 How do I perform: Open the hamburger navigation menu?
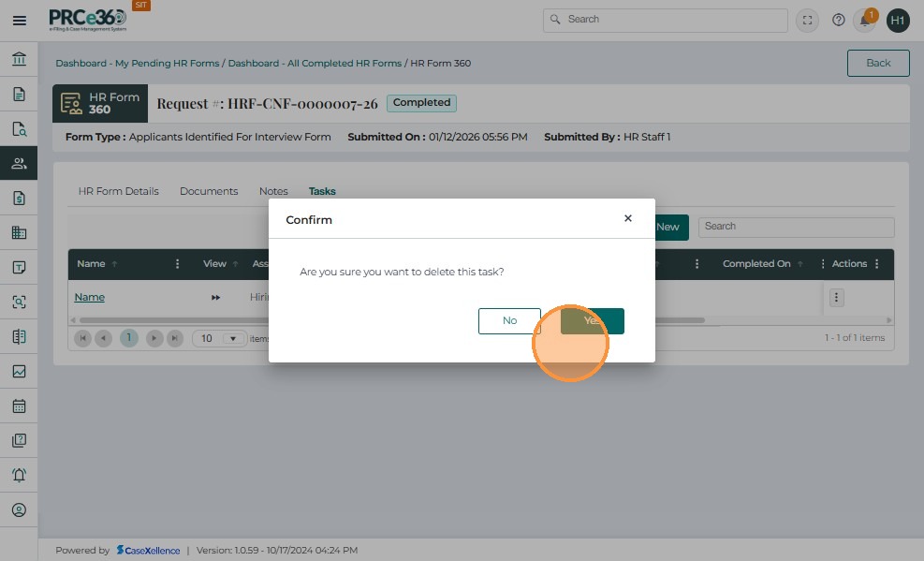pyautogui.click(x=19, y=21)
